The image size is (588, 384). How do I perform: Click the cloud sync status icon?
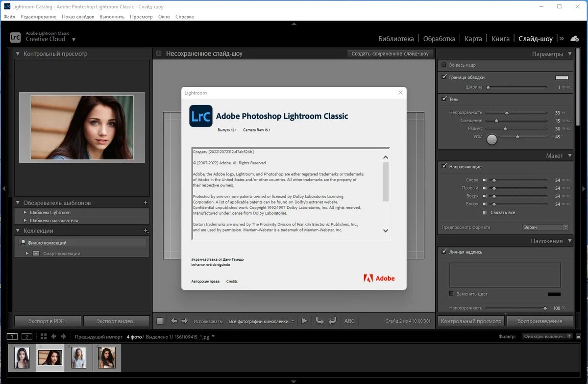[x=574, y=39]
